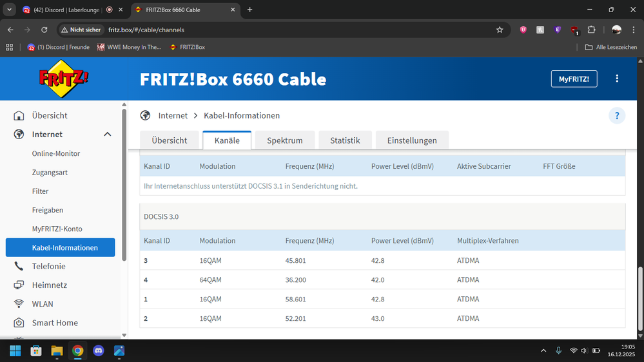Go back to the previous page
The width and height of the screenshot is (644, 362).
click(11, 30)
